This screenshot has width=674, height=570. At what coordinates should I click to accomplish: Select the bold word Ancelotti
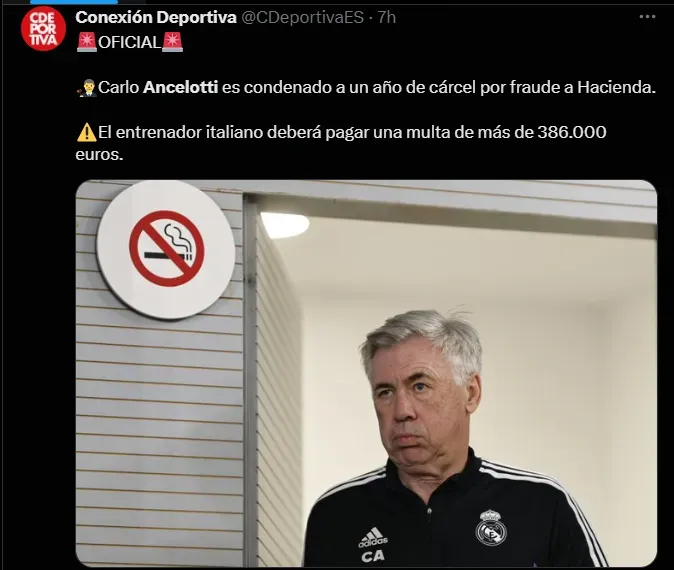click(x=181, y=87)
